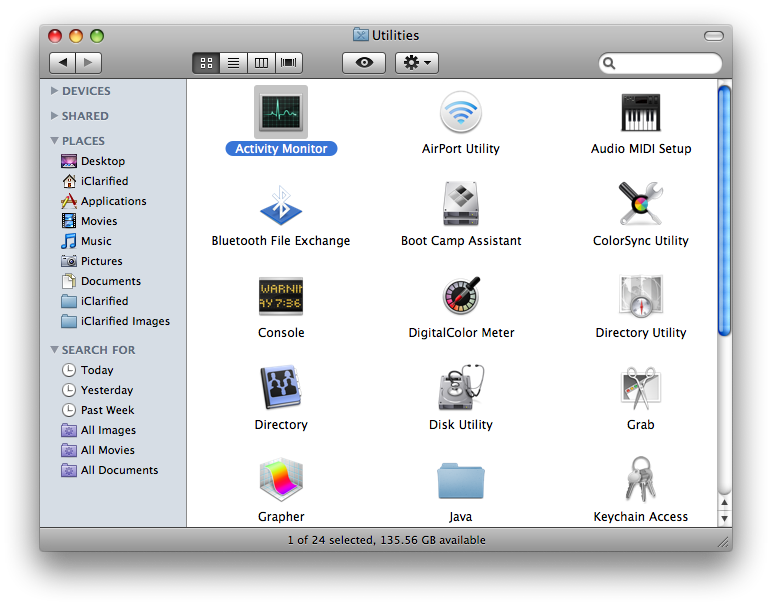The height and width of the screenshot is (606, 772).
Task: Collapse the PLACES sidebar section
Action: pyautogui.click(x=54, y=141)
